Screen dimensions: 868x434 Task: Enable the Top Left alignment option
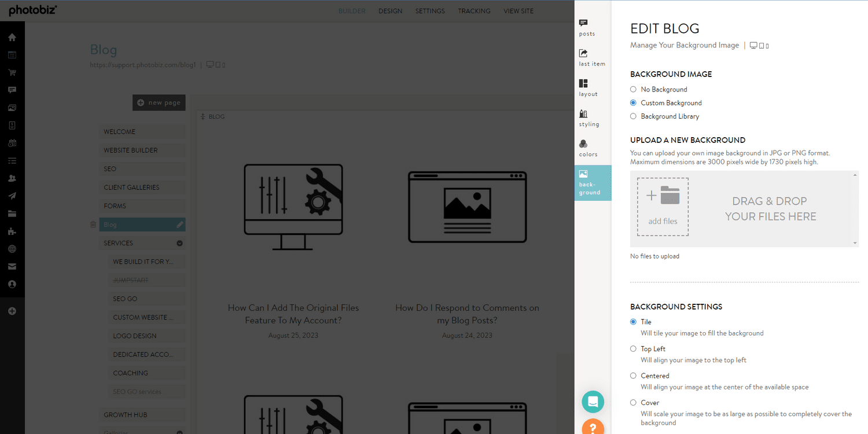click(x=634, y=348)
